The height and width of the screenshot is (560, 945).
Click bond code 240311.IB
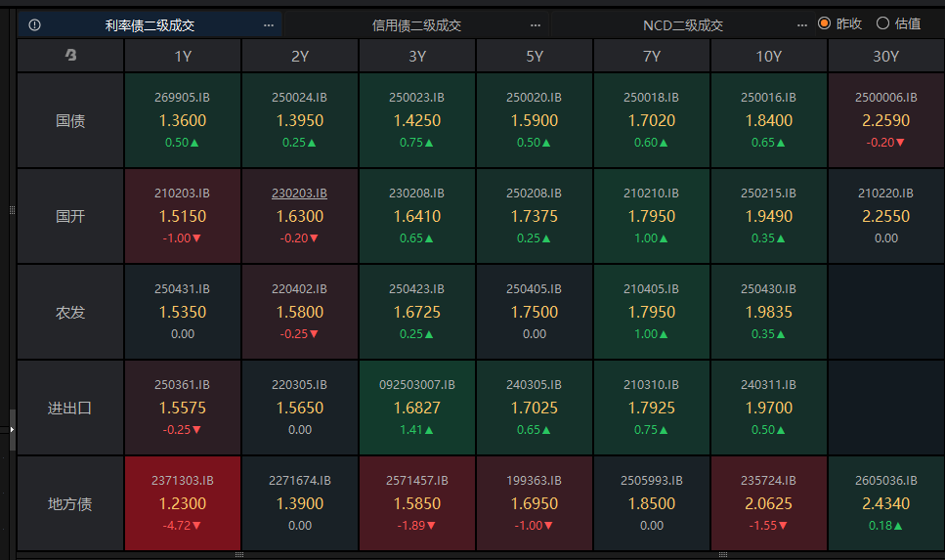[x=768, y=385]
